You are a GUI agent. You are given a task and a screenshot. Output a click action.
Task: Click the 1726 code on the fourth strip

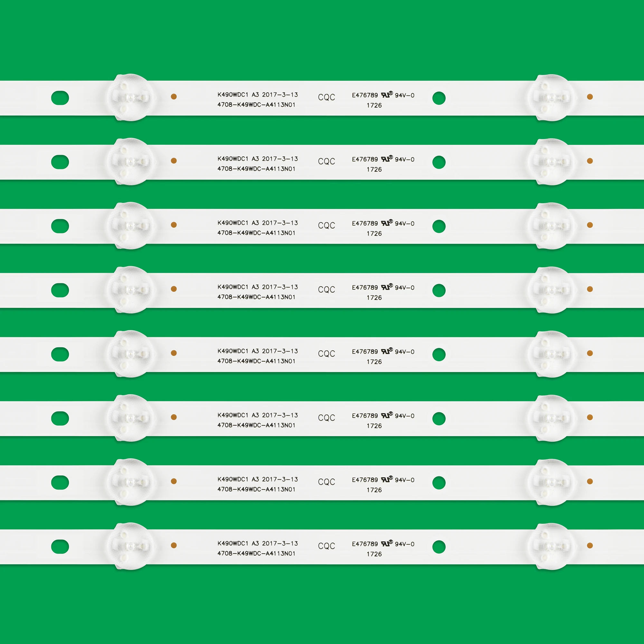(x=374, y=298)
